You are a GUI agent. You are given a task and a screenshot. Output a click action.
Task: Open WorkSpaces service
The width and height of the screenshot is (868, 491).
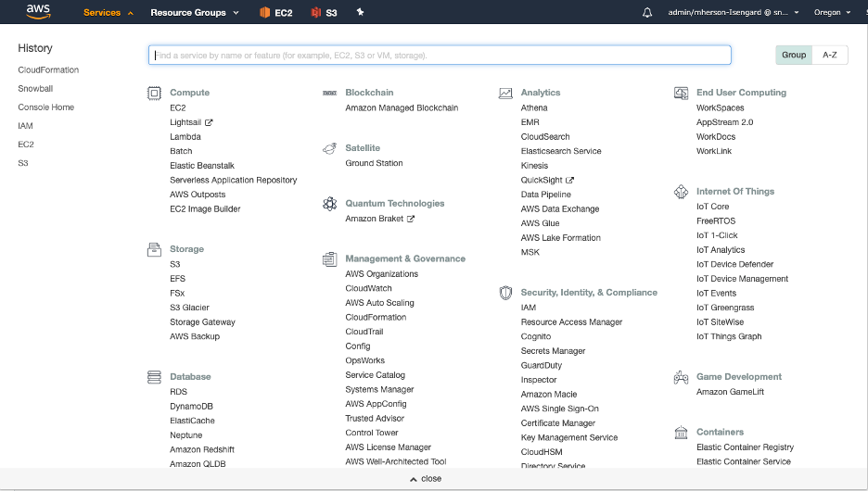coord(721,107)
